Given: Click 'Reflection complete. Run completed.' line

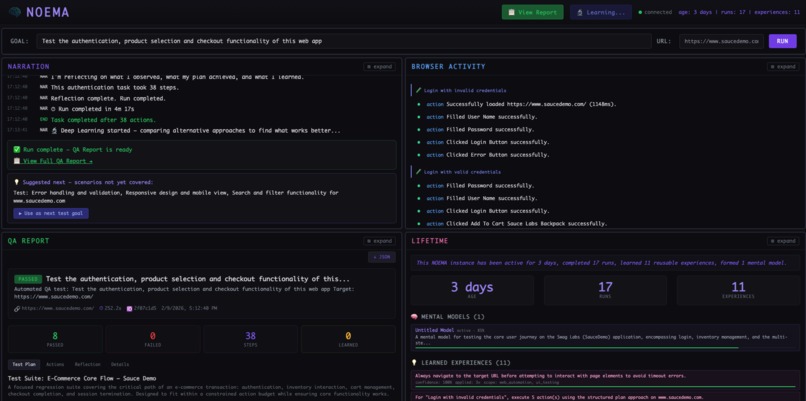Looking at the screenshot, I should (108, 98).
